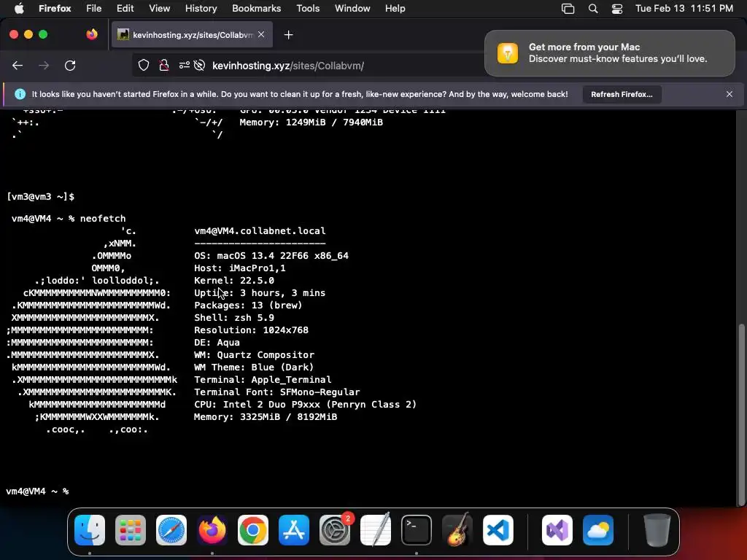The image size is (747, 560).
Task: Click the 'Memory: 1249MiB / 7940MiB' line
Action: [311, 122]
